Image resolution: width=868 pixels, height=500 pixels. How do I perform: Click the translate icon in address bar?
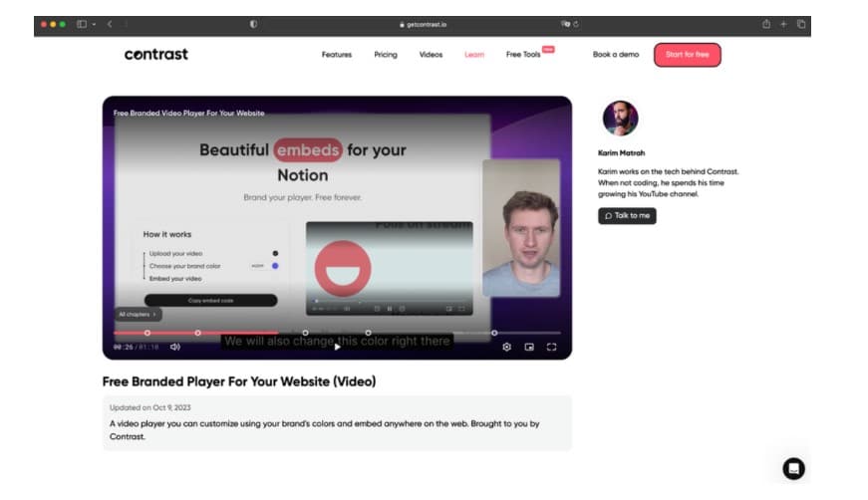(565, 24)
